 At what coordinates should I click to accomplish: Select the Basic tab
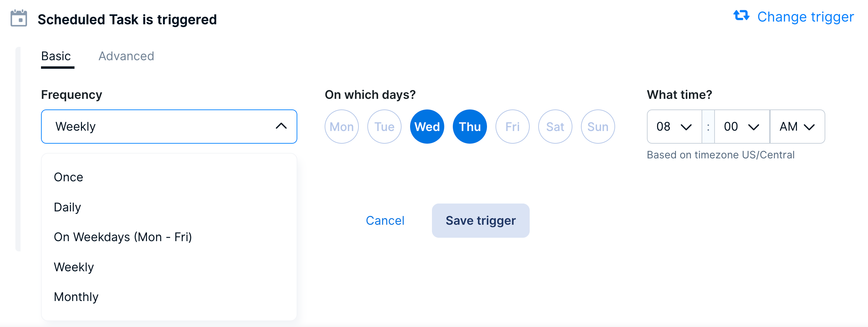[56, 56]
